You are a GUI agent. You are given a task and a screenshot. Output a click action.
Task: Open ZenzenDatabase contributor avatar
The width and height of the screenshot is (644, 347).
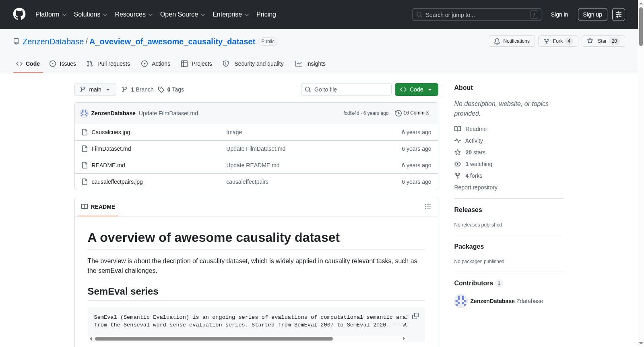pos(461,301)
